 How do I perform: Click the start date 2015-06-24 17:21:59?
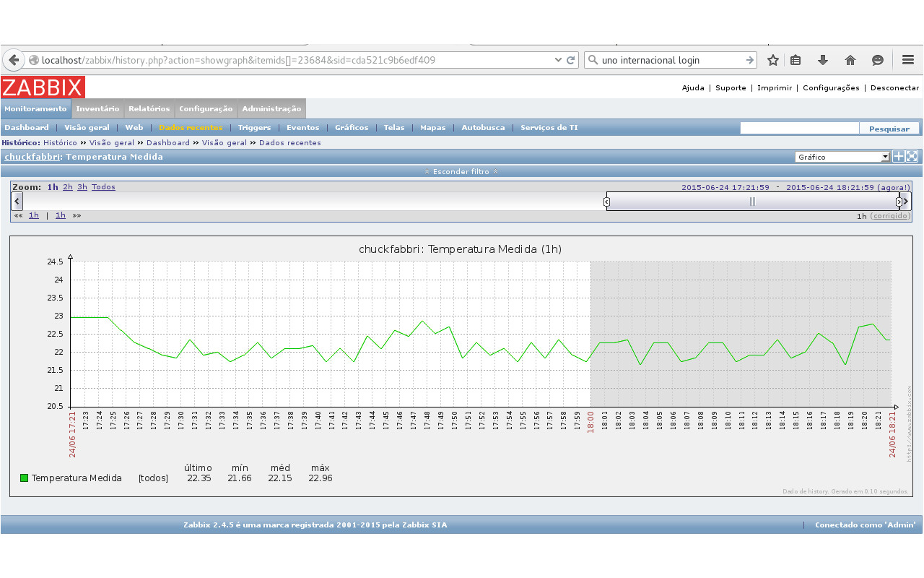pos(725,187)
